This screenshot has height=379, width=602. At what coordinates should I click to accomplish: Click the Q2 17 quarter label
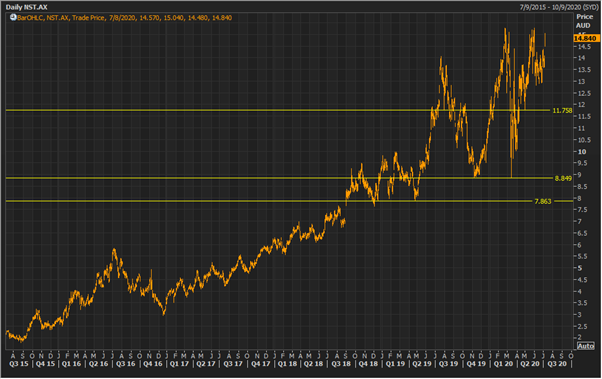pyautogui.click(x=206, y=364)
